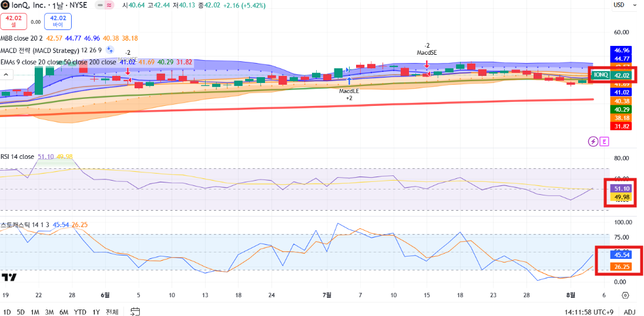Select the EMAs 9 close indicator legend
The height and width of the screenshot is (316, 644).
point(58,62)
